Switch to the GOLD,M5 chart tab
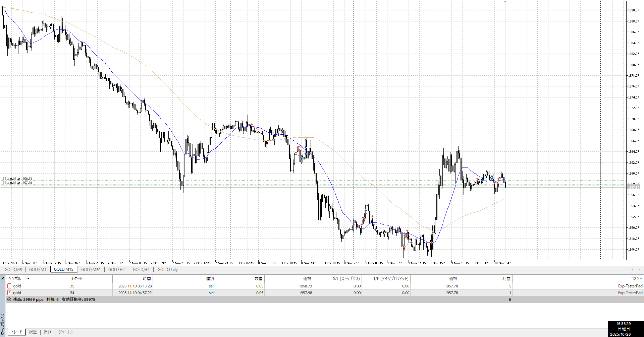This screenshot has height=337, width=644. [x=13, y=270]
